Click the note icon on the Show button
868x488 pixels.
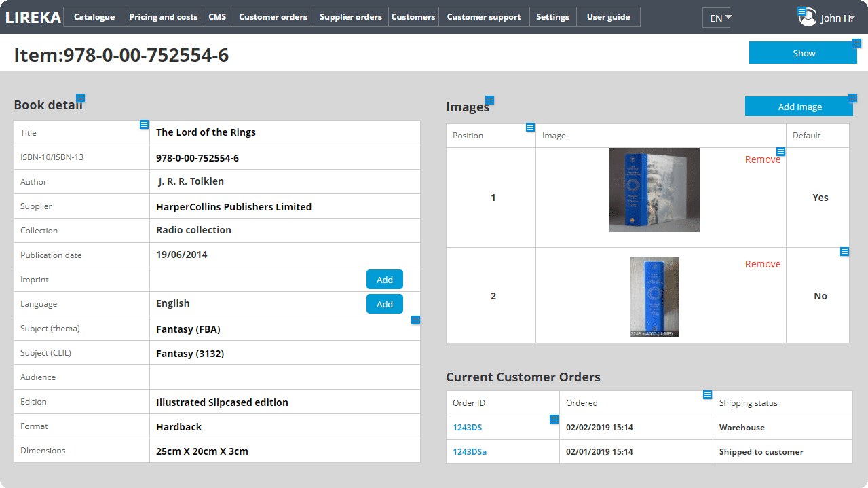[x=856, y=43]
